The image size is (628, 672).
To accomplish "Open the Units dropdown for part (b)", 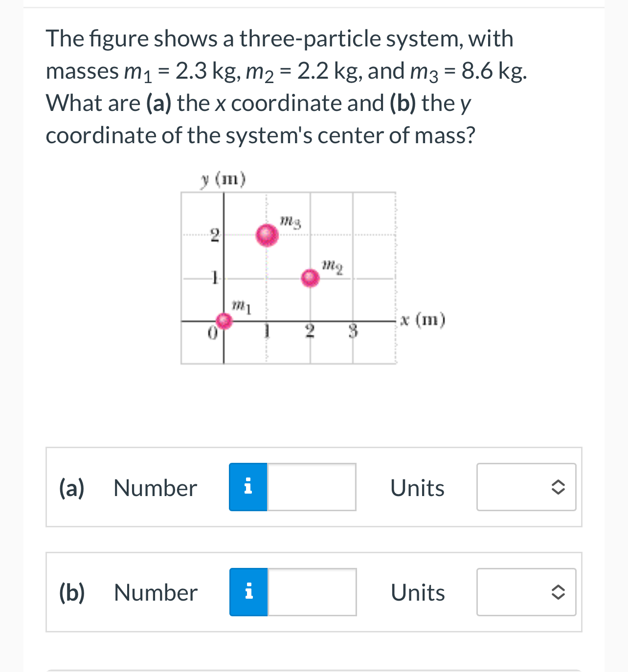I will (x=526, y=592).
